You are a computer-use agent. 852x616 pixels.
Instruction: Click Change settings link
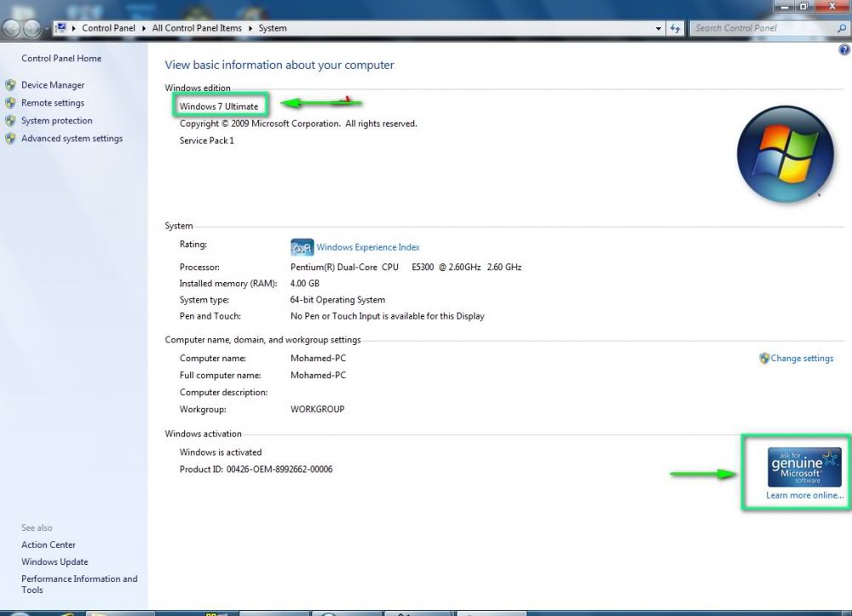click(x=802, y=359)
